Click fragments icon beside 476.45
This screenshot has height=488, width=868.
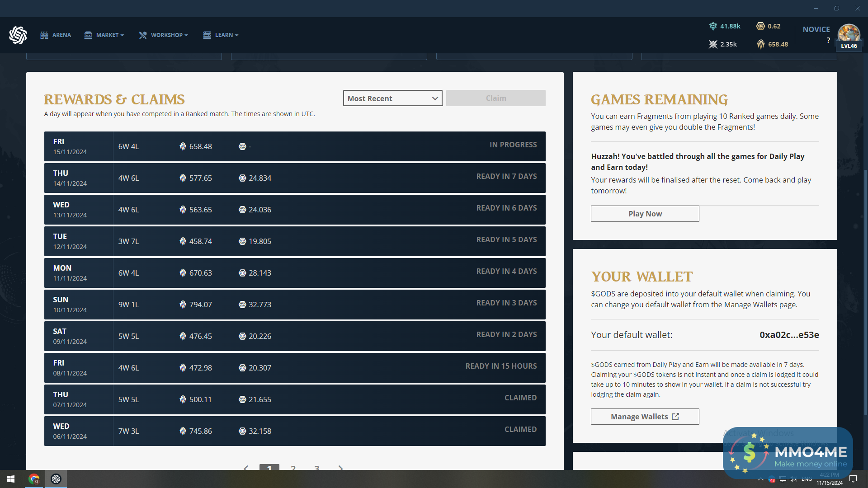click(183, 336)
